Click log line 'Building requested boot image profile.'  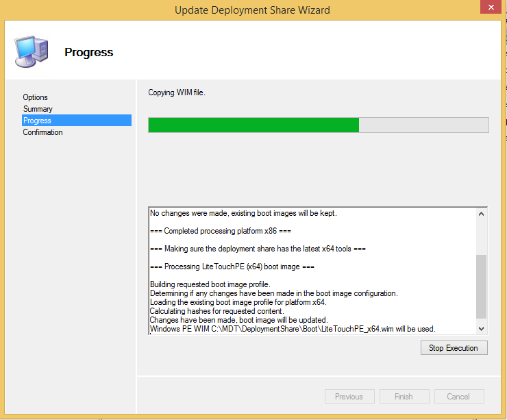[210, 284]
